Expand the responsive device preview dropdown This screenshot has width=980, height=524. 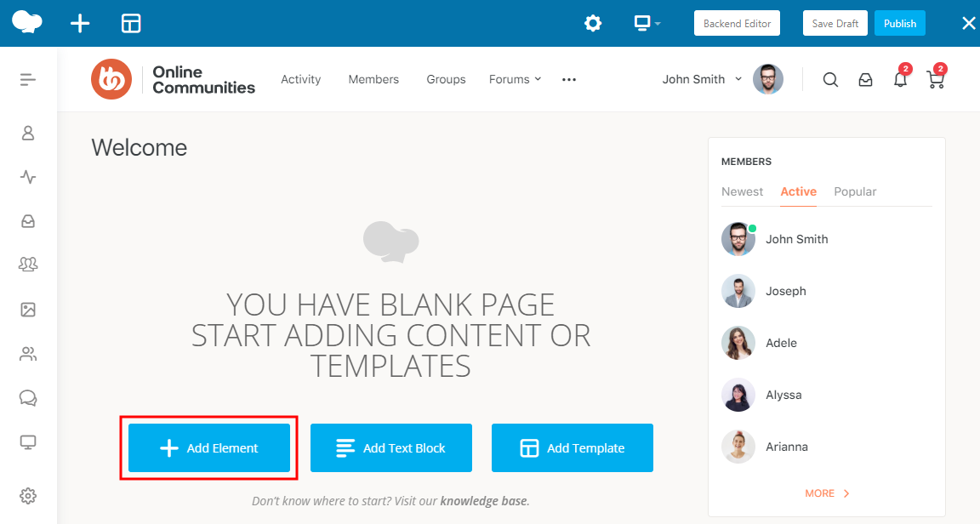647,24
